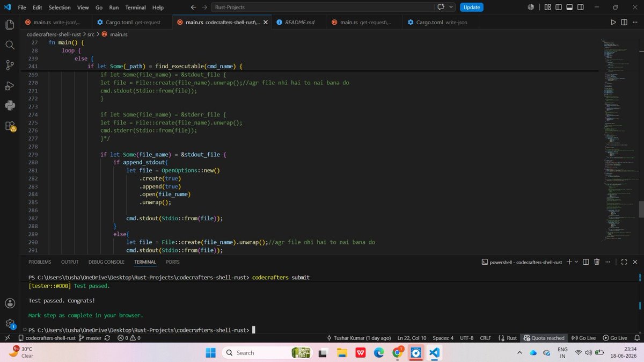Click the src breadcrumb segment
Screen dimensions: 644x362
(91, 34)
